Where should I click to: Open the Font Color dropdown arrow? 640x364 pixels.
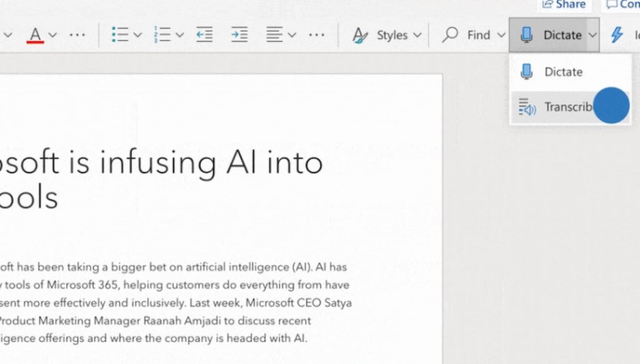(x=54, y=34)
